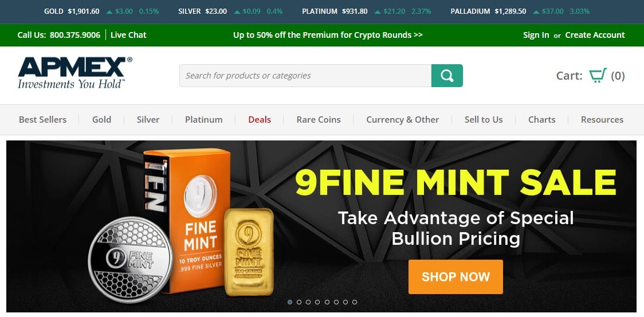Select the fourth carousel slide dot
This screenshot has height=317, width=644.
pyautogui.click(x=317, y=302)
